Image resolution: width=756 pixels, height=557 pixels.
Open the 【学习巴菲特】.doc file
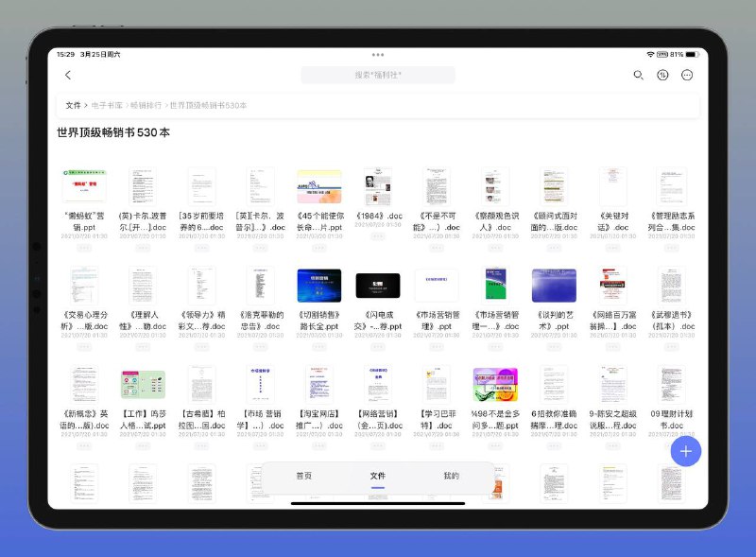tap(438, 386)
